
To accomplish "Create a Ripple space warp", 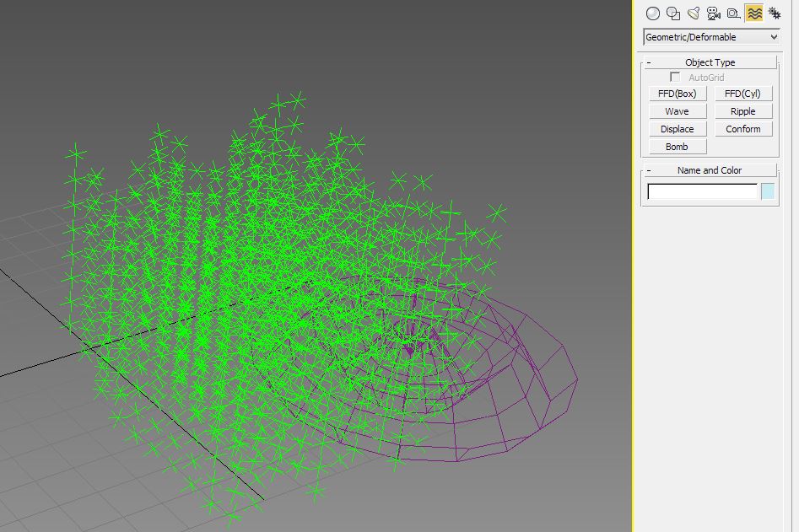I will (x=742, y=111).
